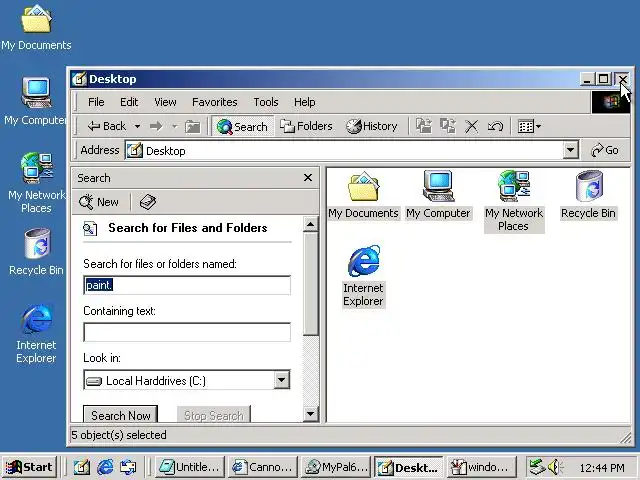
Task: Switch to Untitle... taskbar window
Action: tap(190, 467)
